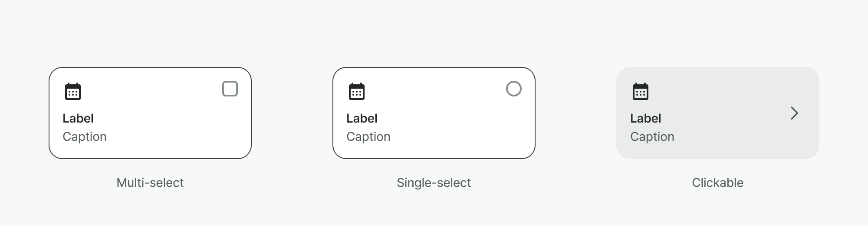Click the Caption text in the Clickable card

coord(652,136)
